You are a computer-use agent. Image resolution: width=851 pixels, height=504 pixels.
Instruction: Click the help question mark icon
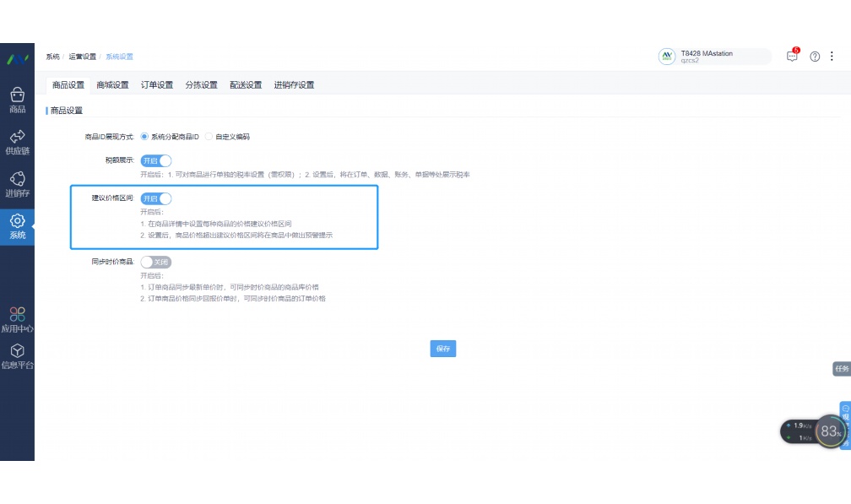tap(814, 56)
